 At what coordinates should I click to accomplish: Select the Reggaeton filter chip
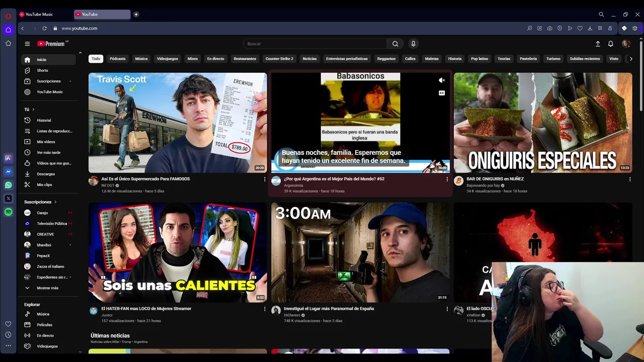tap(386, 59)
